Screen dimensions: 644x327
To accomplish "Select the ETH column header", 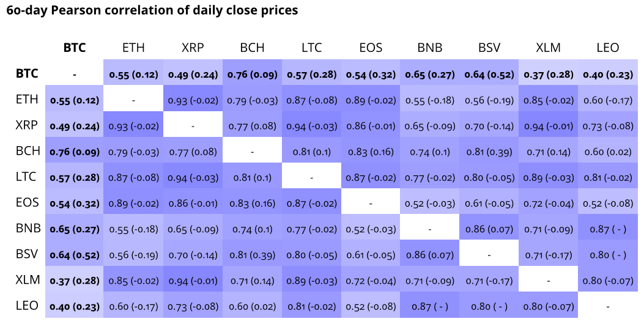I will click(133, 48).
